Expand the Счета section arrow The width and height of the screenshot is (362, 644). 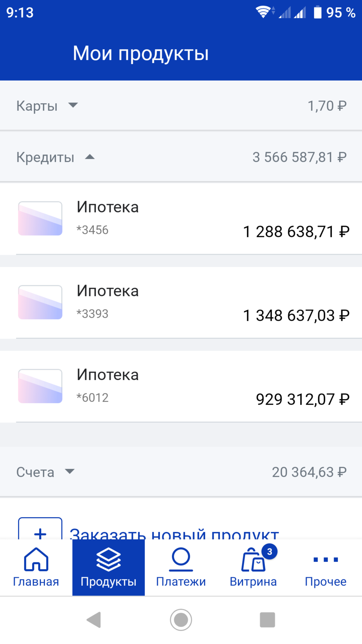click(x=69, y=471)
